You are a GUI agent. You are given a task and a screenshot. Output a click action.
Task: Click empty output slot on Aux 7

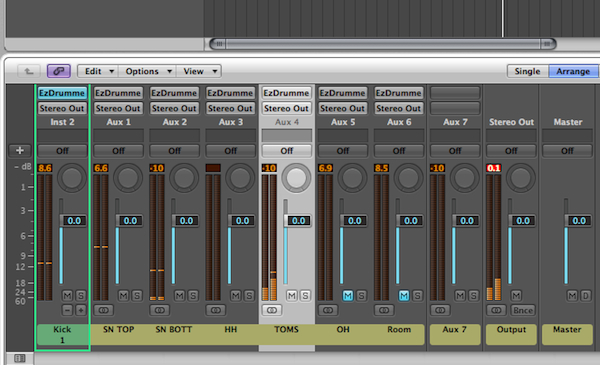pyautogui.click(x=455, y=108)
